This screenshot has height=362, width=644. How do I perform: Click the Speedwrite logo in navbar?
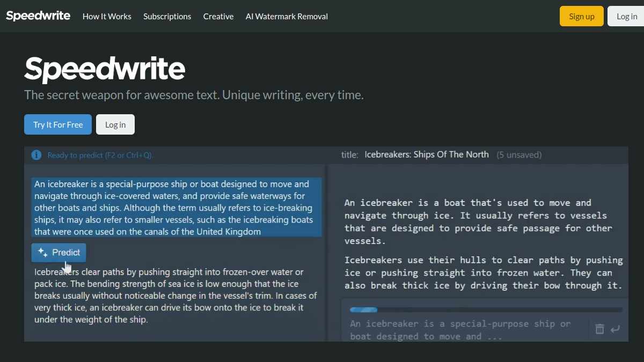click(38, 16)
